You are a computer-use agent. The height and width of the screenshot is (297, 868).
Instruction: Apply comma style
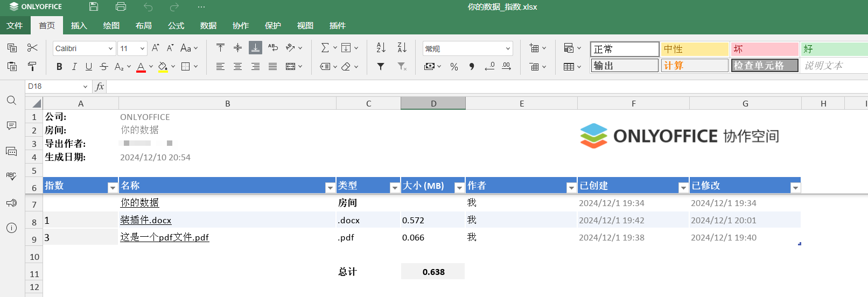click(x=472, y=67)
